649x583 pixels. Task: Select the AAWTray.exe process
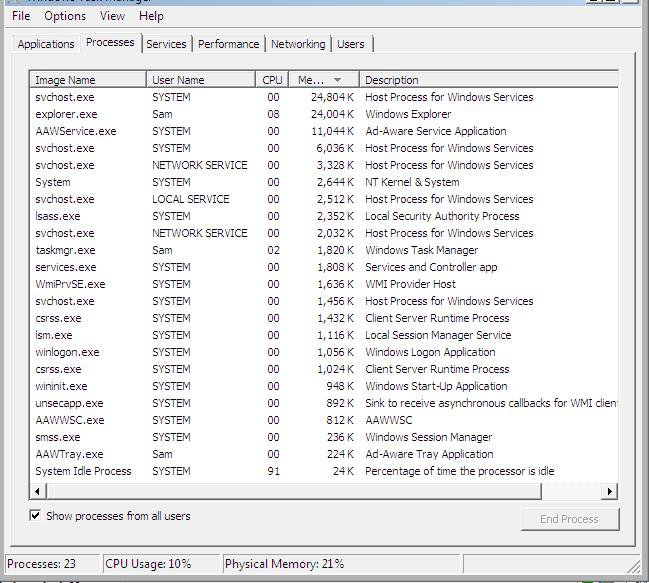pos(324,454)
